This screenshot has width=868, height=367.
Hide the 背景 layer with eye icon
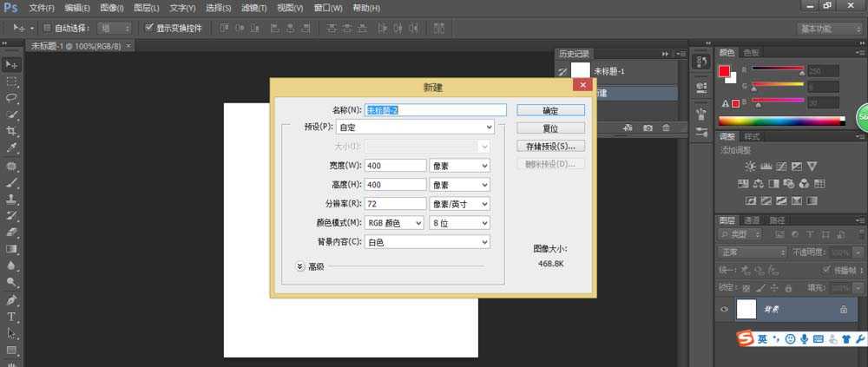(725, 309)
